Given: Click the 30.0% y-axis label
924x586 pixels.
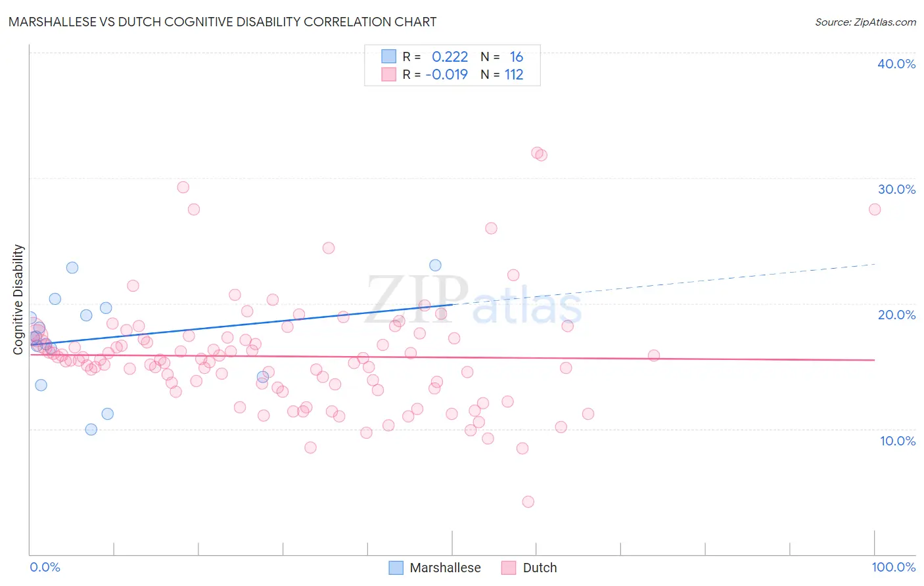Looking at the screenshot, I should tap(896, 189).
